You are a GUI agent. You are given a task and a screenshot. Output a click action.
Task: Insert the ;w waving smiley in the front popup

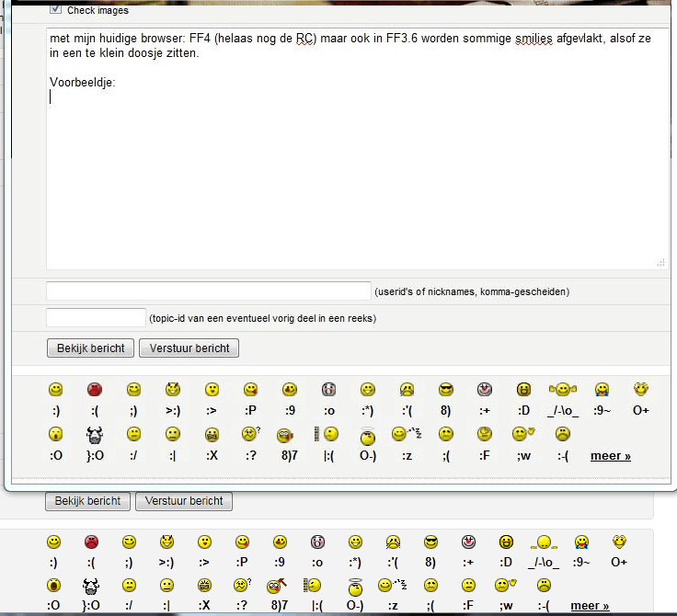[x=522, y=433]
